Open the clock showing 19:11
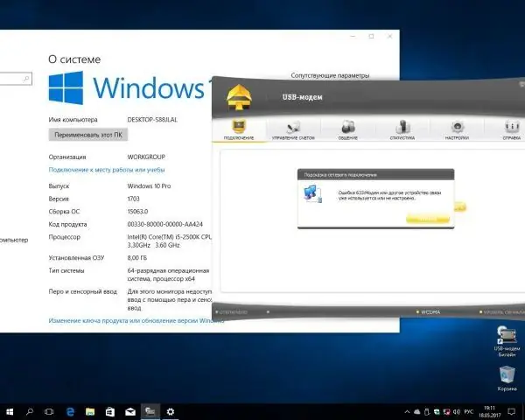The height and width of the screenshot is (420, 525). point(489,411)
